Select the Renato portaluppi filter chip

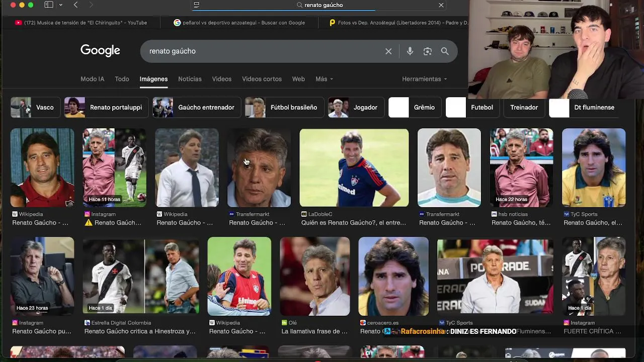(x=106, y=107)
